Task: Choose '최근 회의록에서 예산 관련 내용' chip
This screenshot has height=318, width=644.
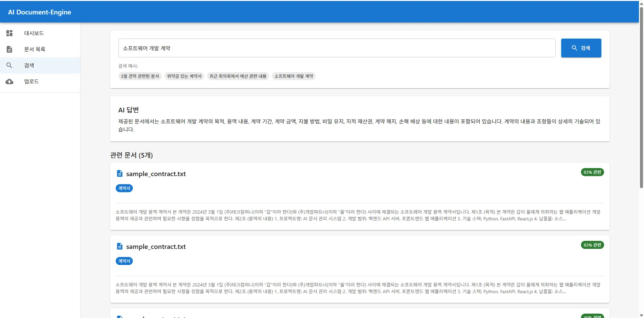Action: [x=238, y=76]
